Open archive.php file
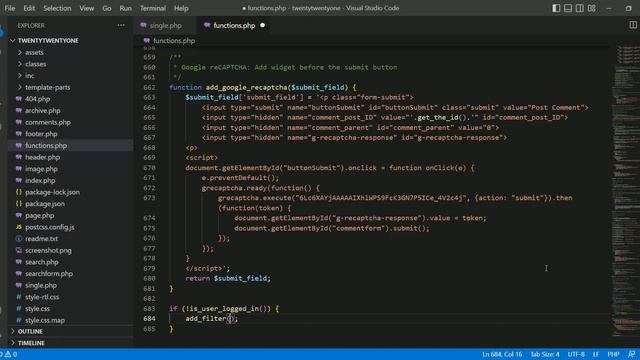 (42, 111)
